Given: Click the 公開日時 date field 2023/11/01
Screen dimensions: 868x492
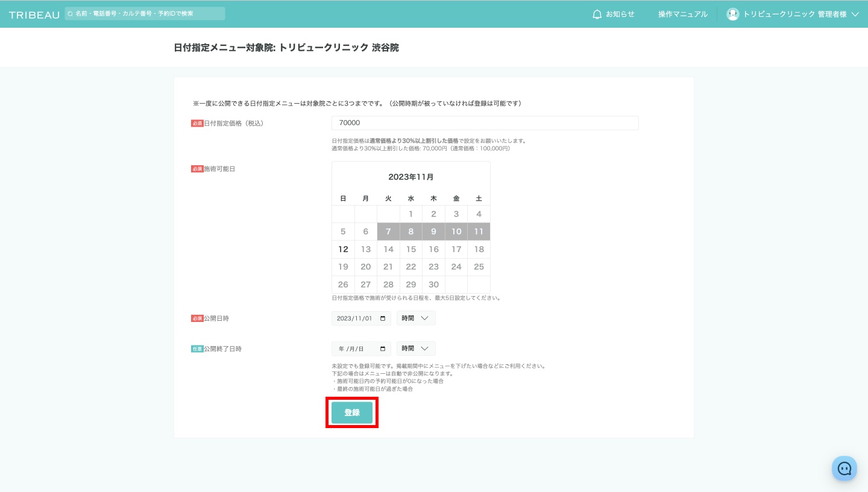Looking at the screenshot, I should coord(361,318).
